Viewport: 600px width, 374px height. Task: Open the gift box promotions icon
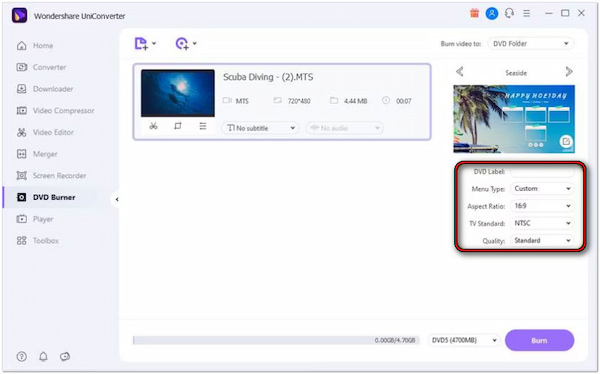click(x=474, y=13)
